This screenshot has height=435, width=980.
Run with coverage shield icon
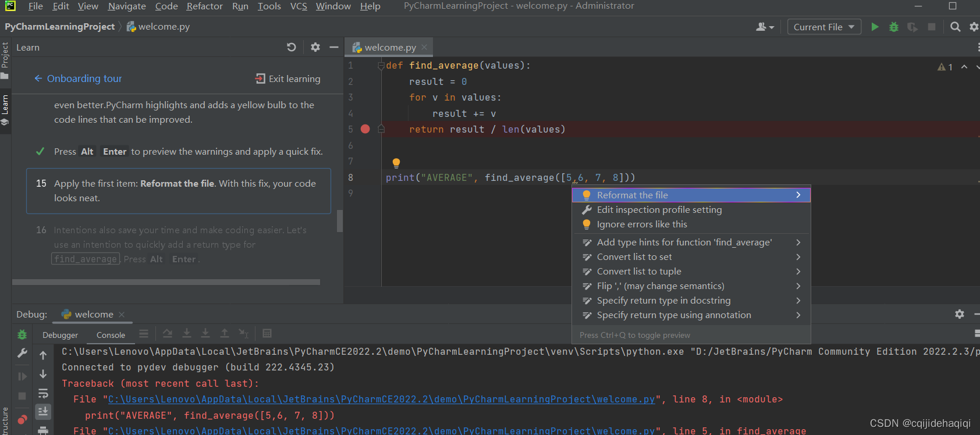click(912, 27)
